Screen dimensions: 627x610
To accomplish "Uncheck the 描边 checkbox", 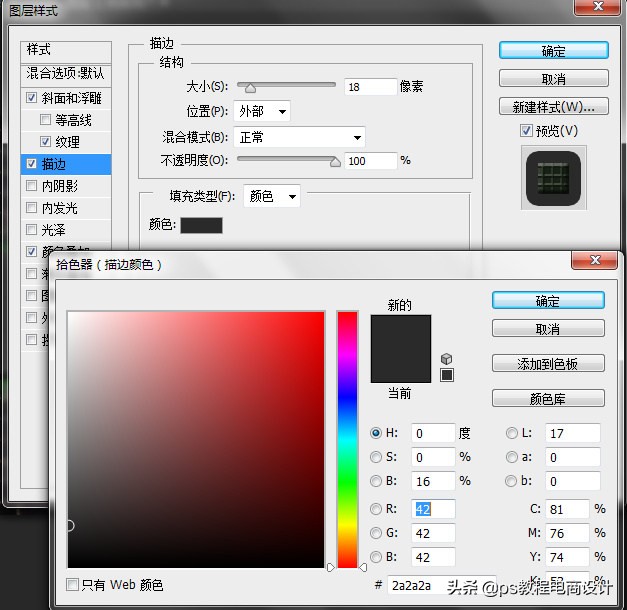I will [x=31, y=164].
